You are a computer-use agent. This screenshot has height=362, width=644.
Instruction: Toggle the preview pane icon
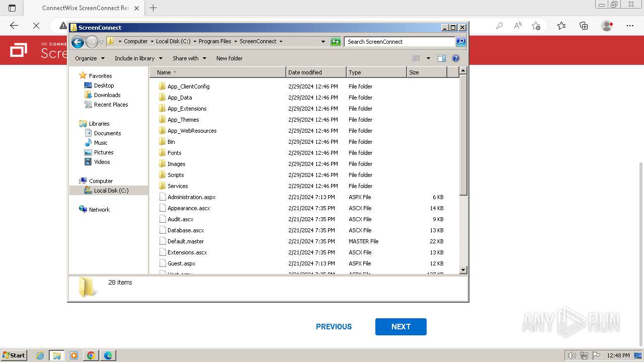coord(442,58)
